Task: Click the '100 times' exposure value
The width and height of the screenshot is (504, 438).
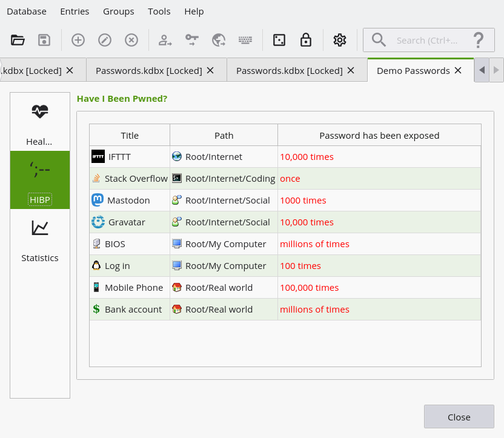Action: click(x=300, y=266)
